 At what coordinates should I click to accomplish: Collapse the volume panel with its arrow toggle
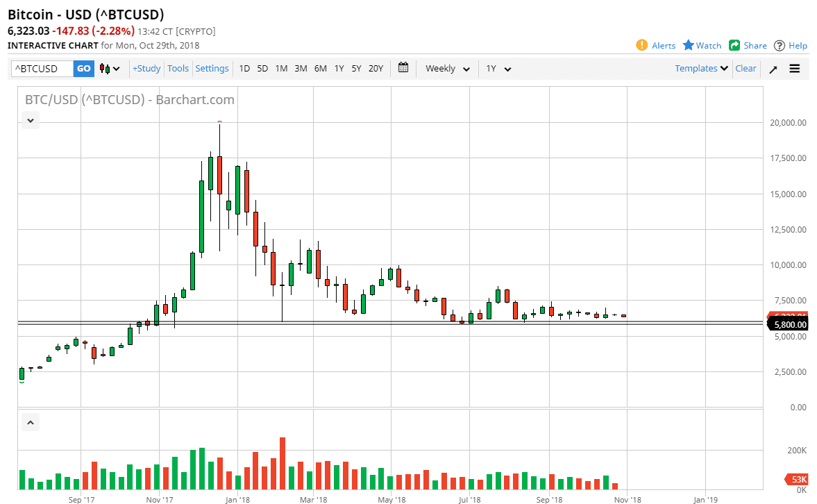30,421
